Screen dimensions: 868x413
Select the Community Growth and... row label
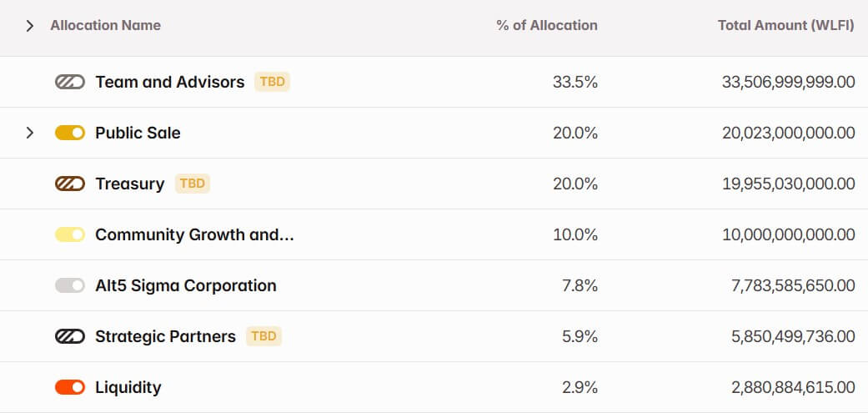[x=194, y=234]
